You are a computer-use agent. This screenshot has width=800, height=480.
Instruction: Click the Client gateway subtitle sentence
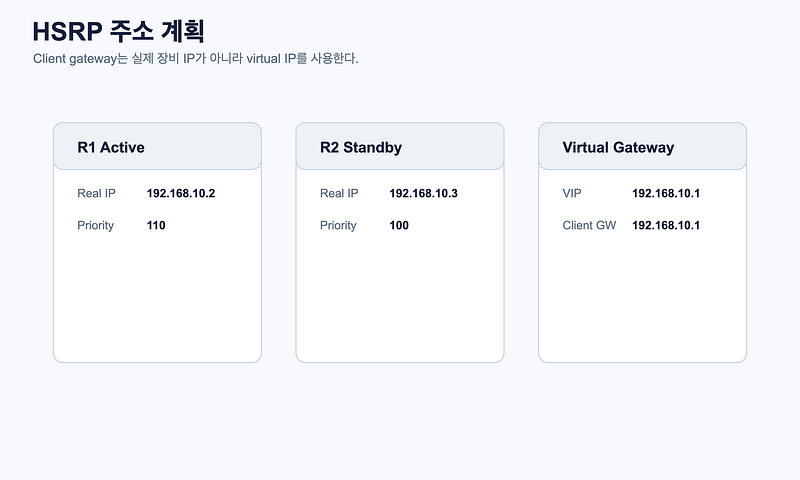click(x=196, y=58)
